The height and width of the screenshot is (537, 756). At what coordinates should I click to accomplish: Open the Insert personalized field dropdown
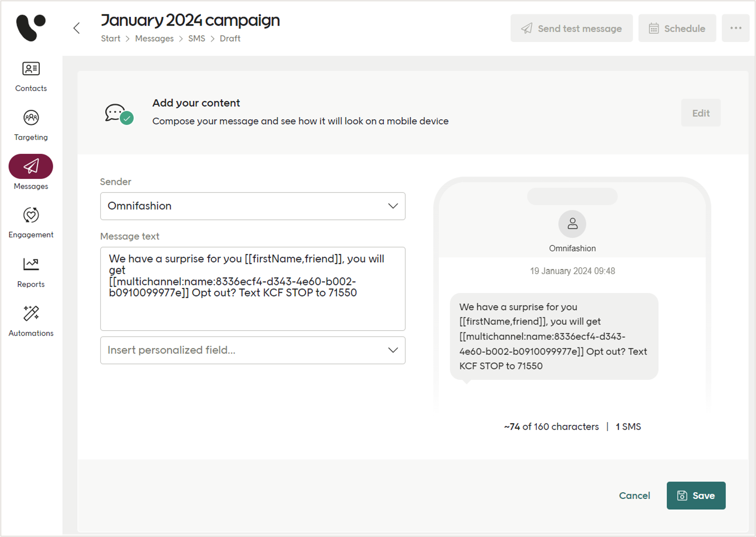252,350
